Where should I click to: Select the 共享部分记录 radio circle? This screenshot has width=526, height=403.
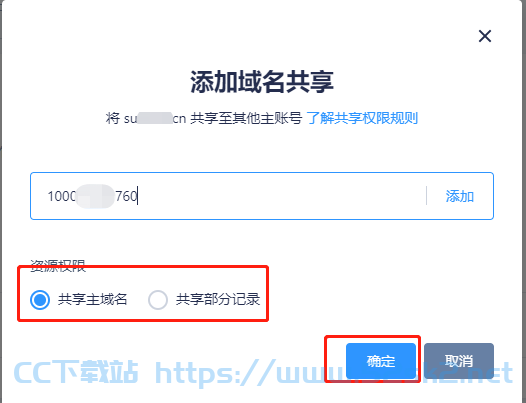click(x=158, y=299)
